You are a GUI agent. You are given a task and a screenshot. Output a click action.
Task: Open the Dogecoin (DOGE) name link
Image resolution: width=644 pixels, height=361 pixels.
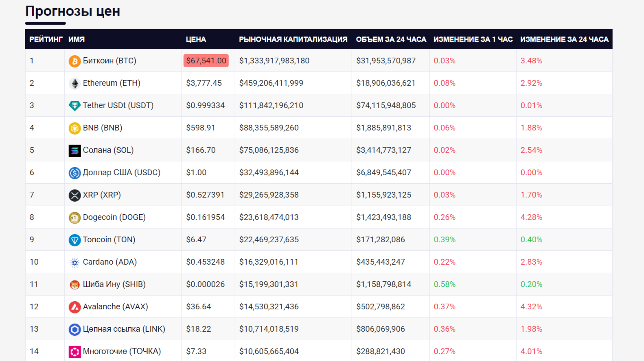point(114,217)
